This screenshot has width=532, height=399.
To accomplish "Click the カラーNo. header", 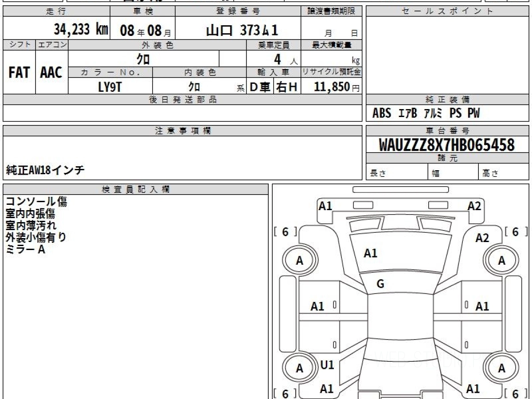I will tap(110, 72).
